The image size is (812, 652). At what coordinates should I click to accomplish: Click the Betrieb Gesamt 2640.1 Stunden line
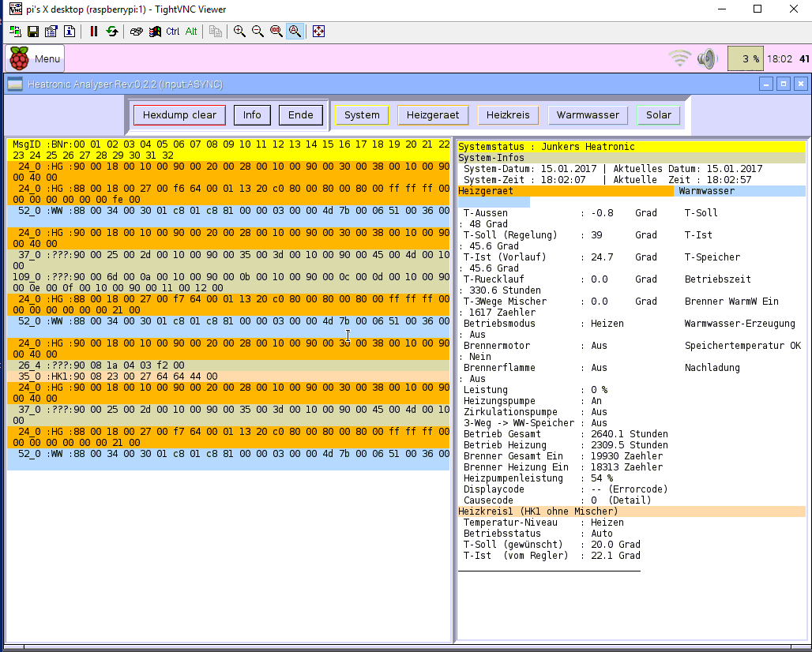tap(566, 434)
